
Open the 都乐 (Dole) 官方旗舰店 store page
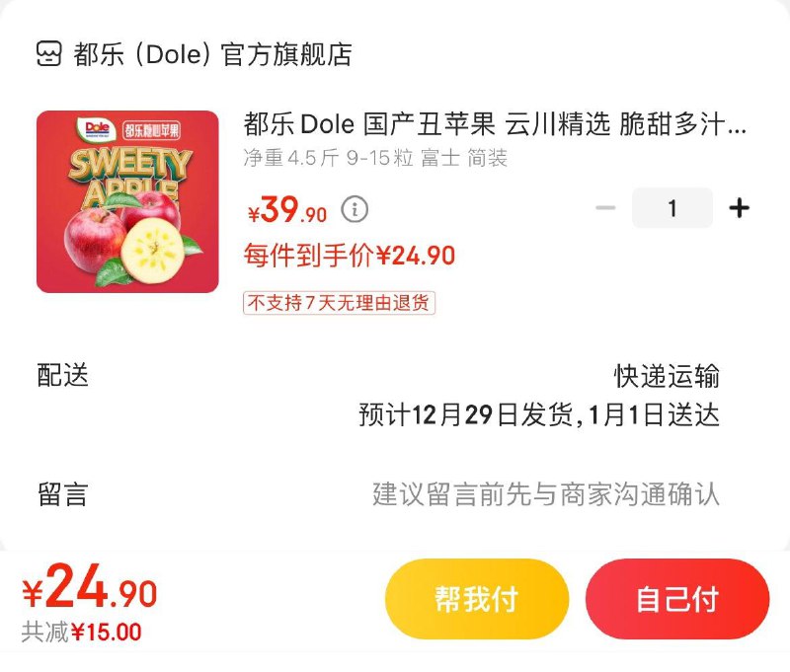212,53
